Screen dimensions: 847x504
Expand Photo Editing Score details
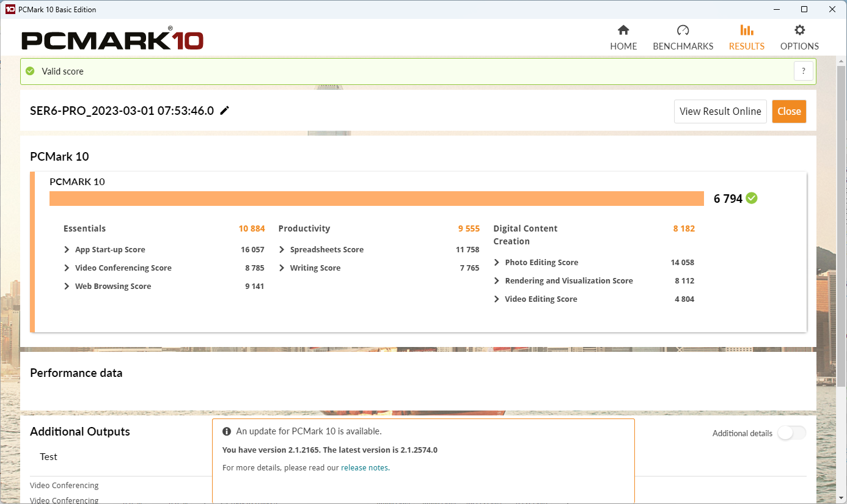tap(497, 262)
